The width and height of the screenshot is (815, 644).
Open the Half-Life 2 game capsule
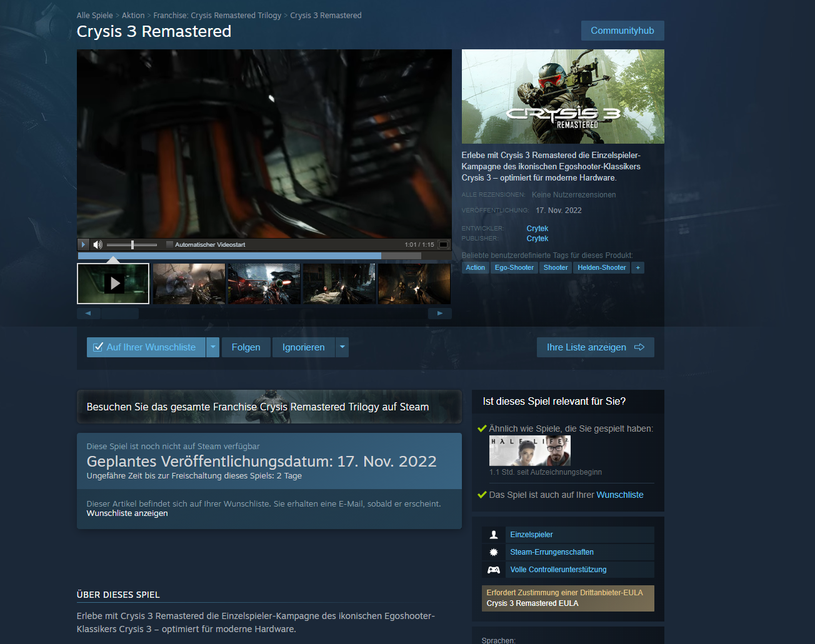(529, 450)
